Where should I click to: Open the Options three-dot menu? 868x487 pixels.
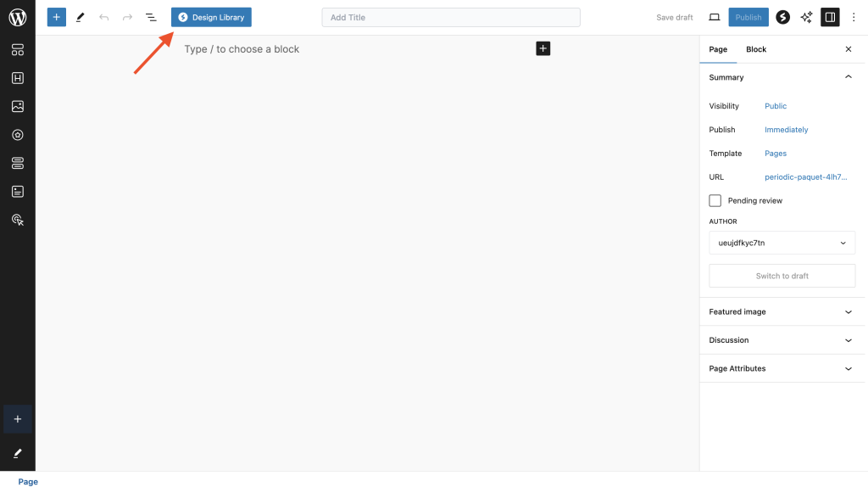(x=854, y=17)
